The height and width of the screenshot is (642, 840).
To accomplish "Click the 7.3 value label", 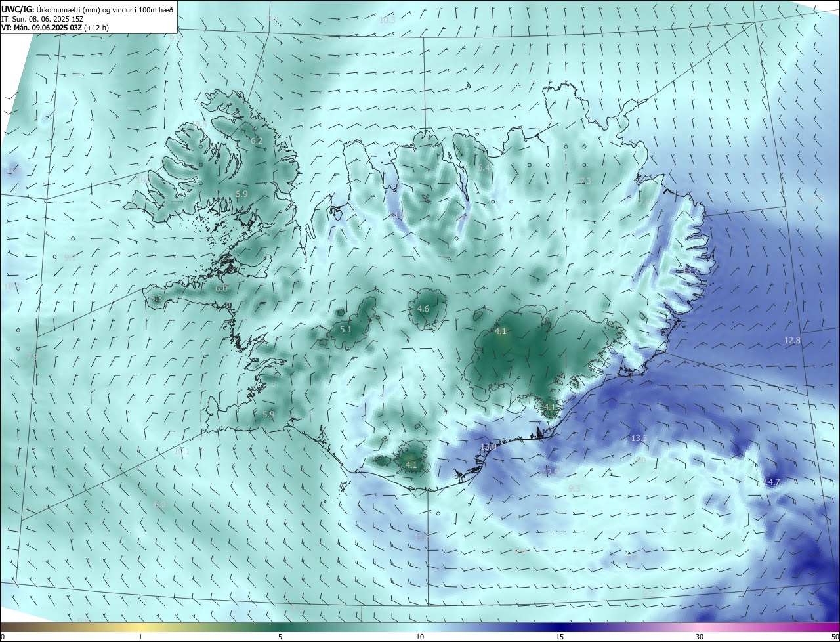I will tap(585, 181).
